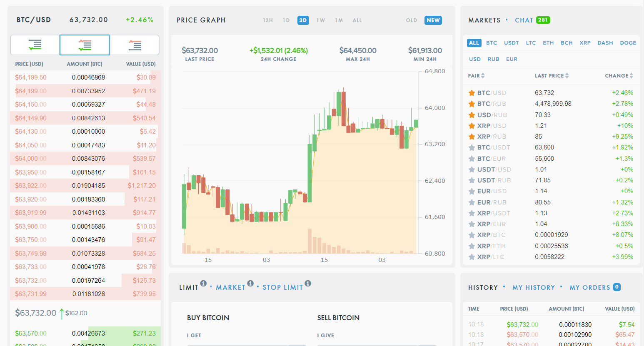Choose the ALL chart time range
This screenshot has height=346, width=644.
(x=357, y=20)
